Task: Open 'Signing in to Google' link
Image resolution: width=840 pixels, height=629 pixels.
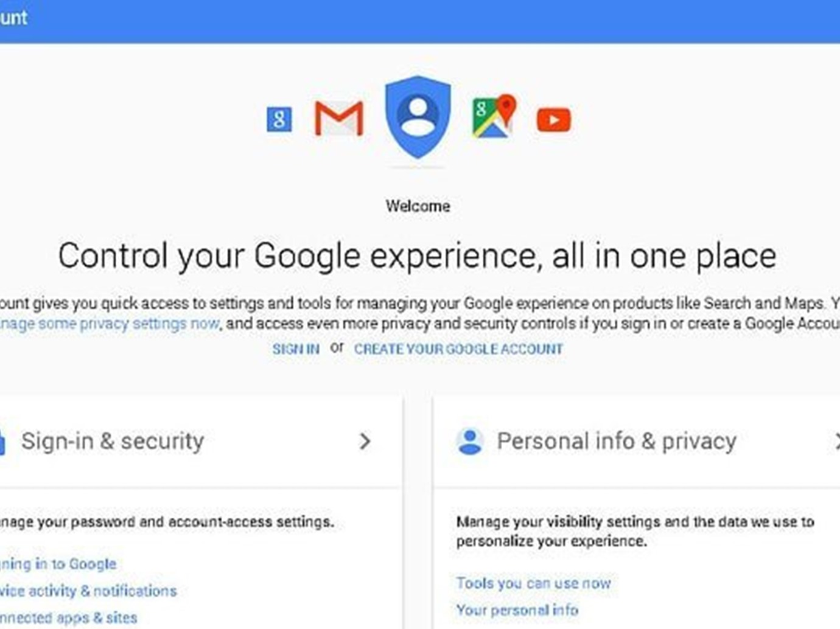Action: pos(58,564)
